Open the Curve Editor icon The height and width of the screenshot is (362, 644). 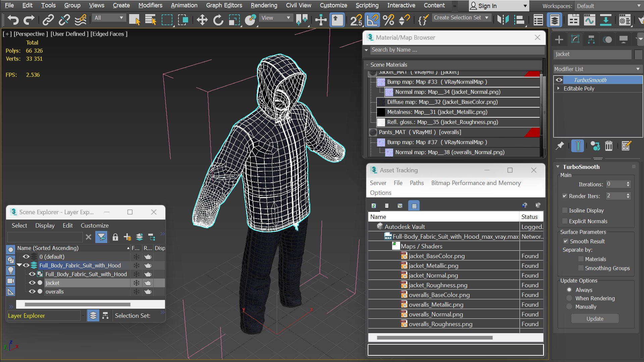(x=589, y=20)
